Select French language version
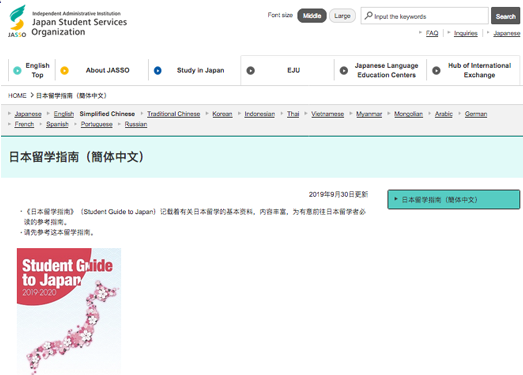The image size is (523, 375). pos(24,124)
